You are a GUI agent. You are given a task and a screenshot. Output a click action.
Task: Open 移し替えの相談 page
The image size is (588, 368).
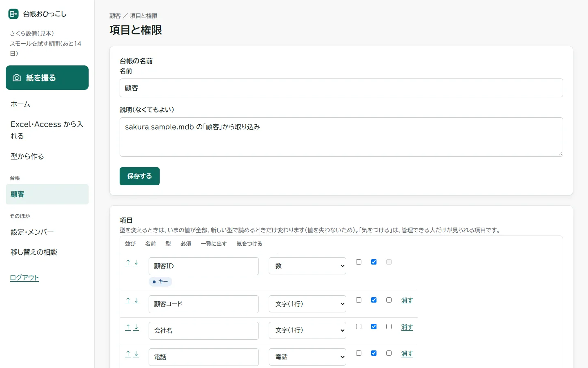[x=47, y=252]
